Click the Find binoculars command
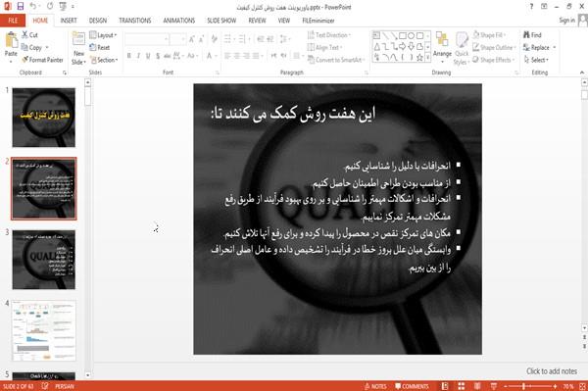 [532, 35]
